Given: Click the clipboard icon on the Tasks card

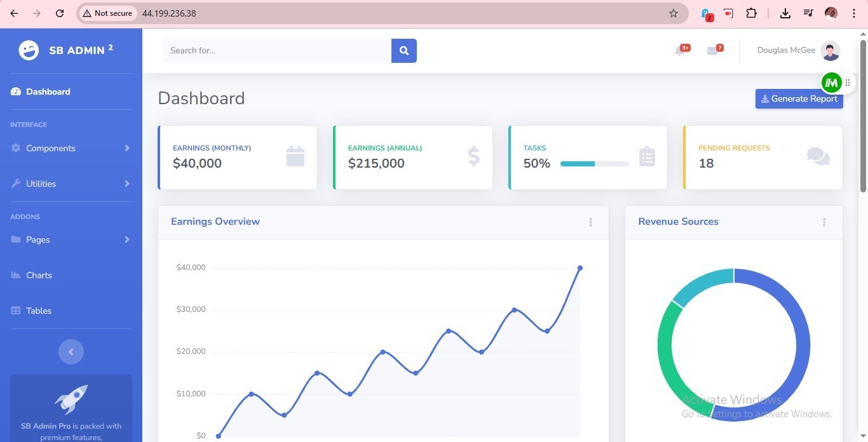Looking at the screenshot, I should point(647,156).
